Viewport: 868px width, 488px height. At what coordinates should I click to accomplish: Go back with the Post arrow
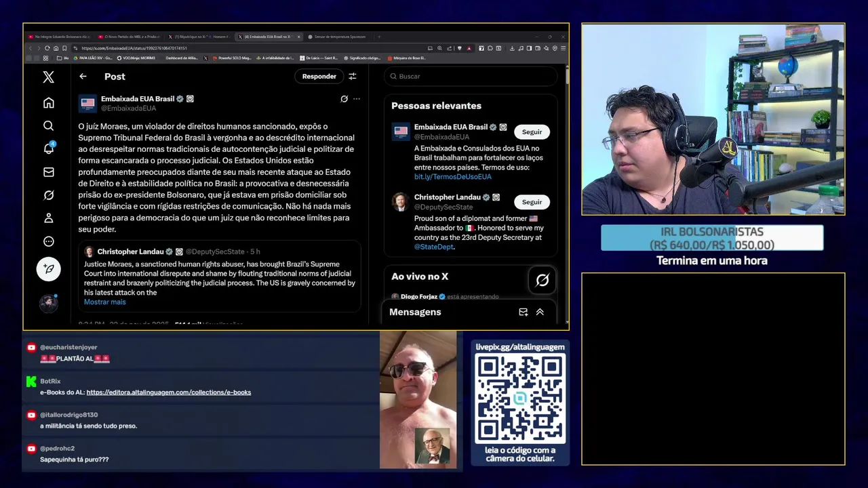coord(83,77)
